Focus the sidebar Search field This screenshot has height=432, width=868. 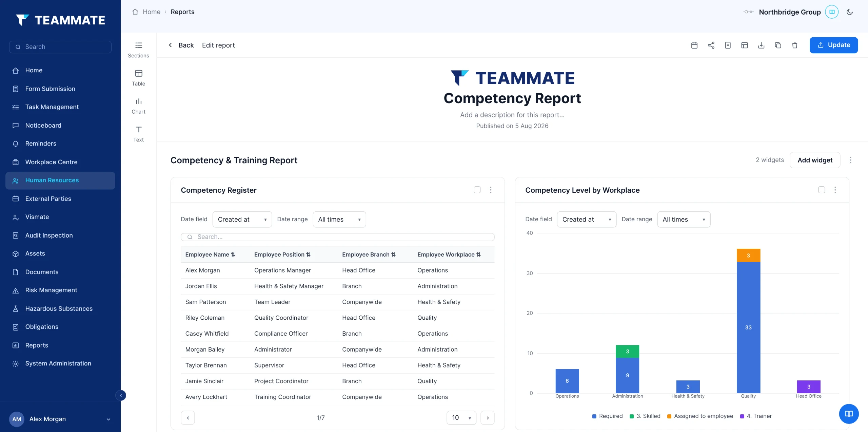tap(60, 47)
